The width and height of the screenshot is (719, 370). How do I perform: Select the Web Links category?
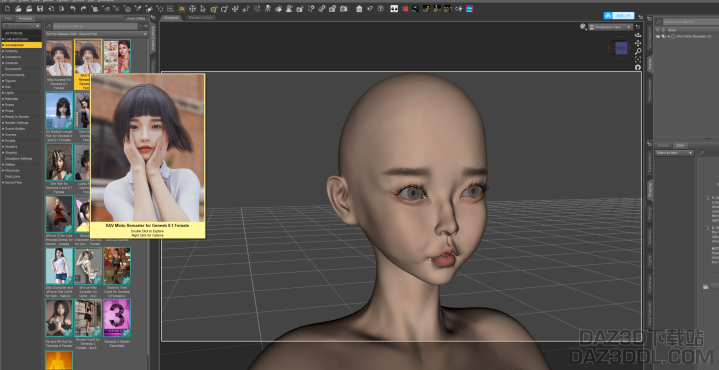21,176
